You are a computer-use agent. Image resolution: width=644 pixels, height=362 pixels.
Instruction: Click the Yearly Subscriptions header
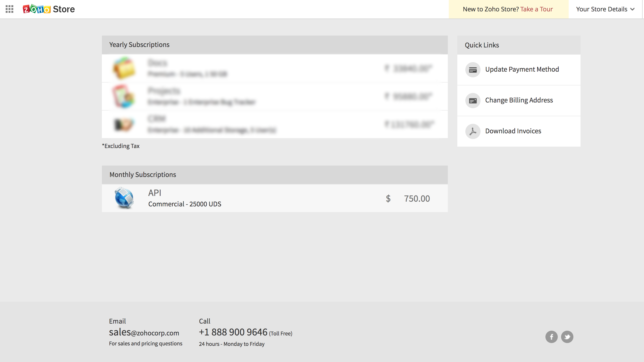[139, 45]
